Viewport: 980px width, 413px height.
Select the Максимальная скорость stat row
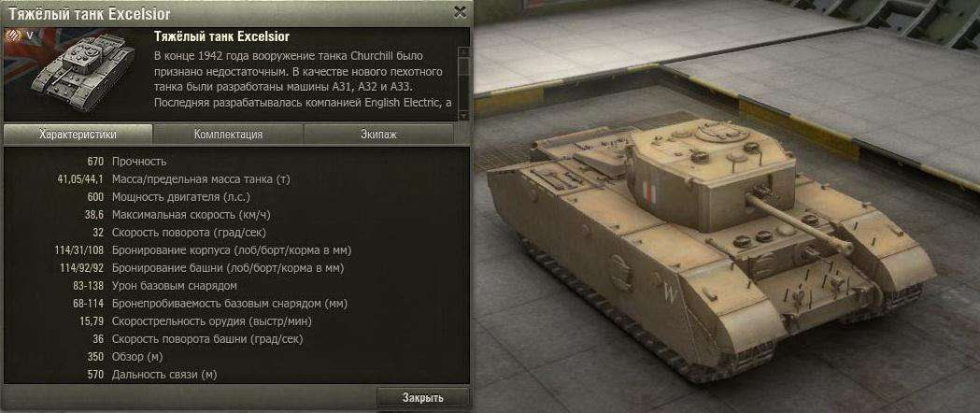click(236, 215)
